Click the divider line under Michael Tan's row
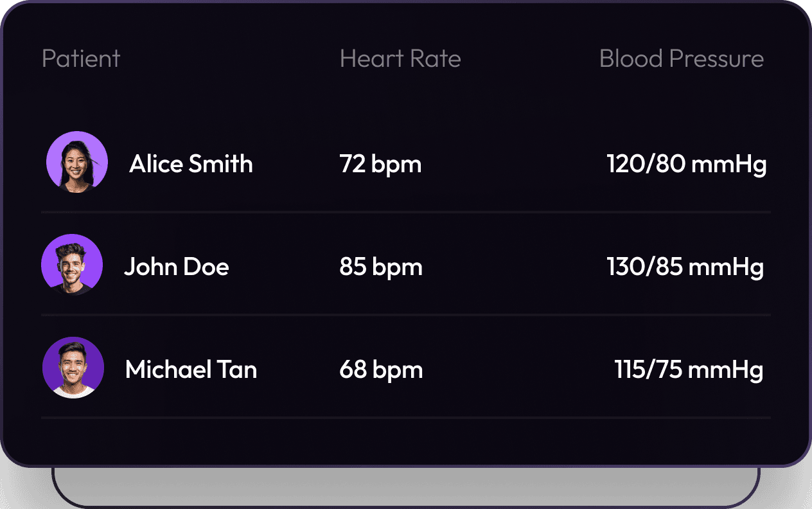The image size is (812, 509). coord(406,418)
